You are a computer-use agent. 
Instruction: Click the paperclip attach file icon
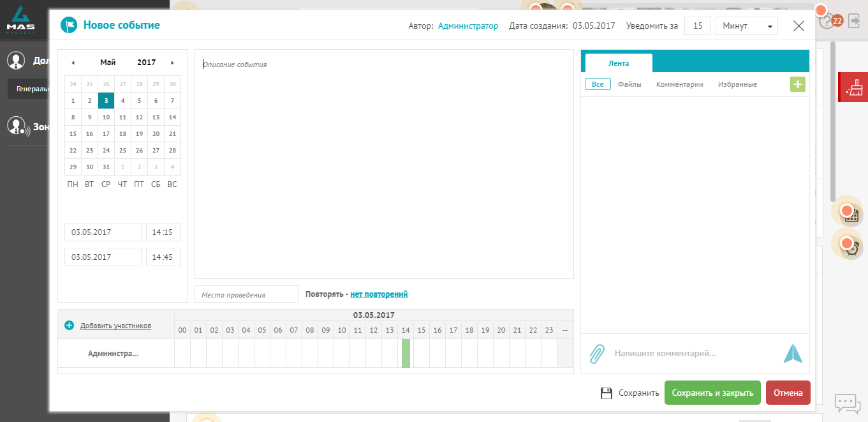click(x=597, y=353)
